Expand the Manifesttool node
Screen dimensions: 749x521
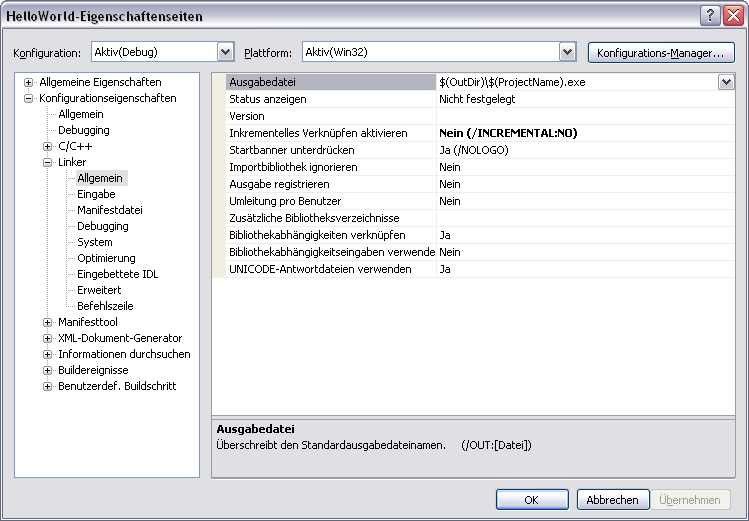(48, 322)
